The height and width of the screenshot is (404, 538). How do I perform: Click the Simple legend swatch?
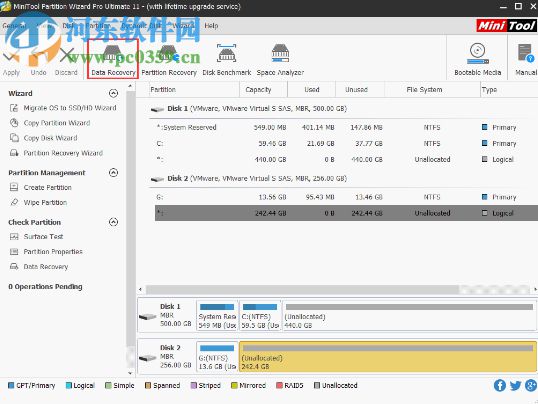(108, 385)
